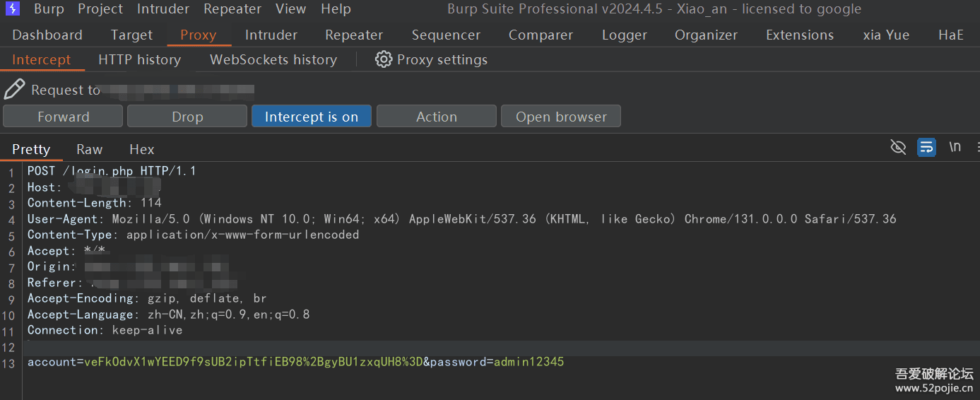Toggle hide non-printable characters eye icon
The width and height of the screenshot is (980, 400).
898,147
